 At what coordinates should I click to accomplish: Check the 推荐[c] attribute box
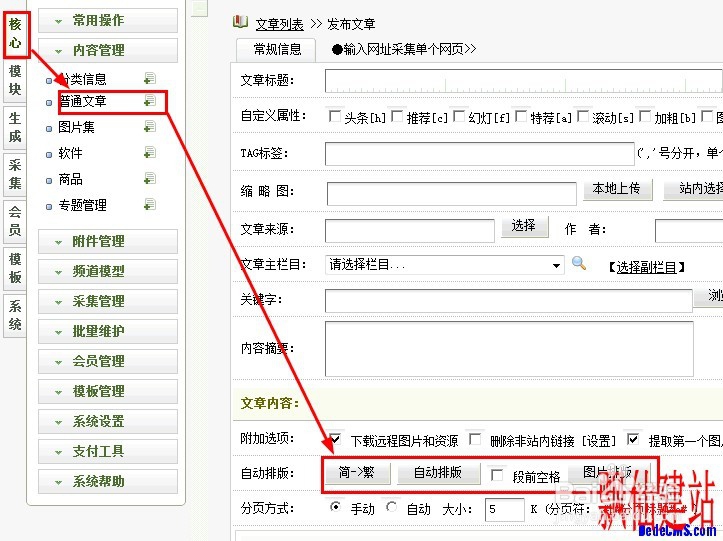coord(397,116)
